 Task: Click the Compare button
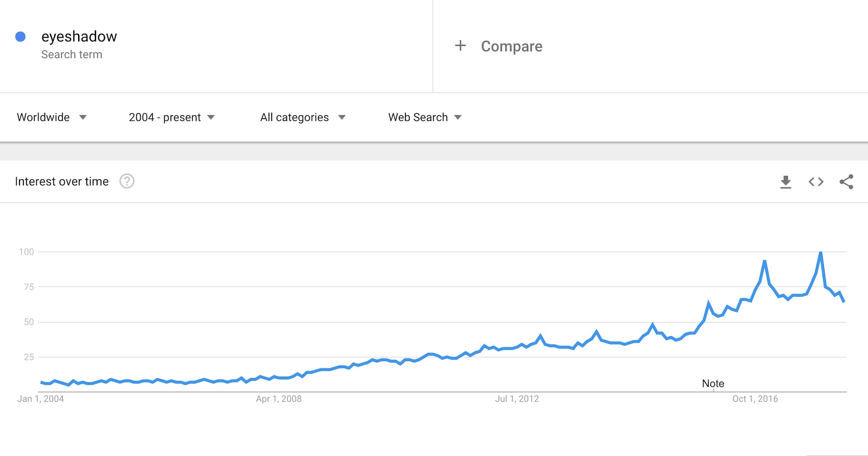(512, 46)
